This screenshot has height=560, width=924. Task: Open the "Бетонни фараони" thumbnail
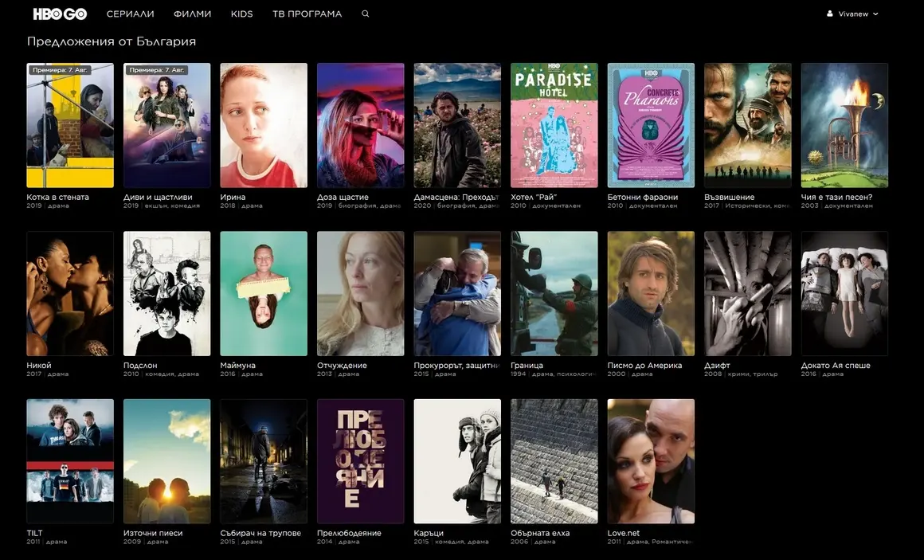[651, 125]
